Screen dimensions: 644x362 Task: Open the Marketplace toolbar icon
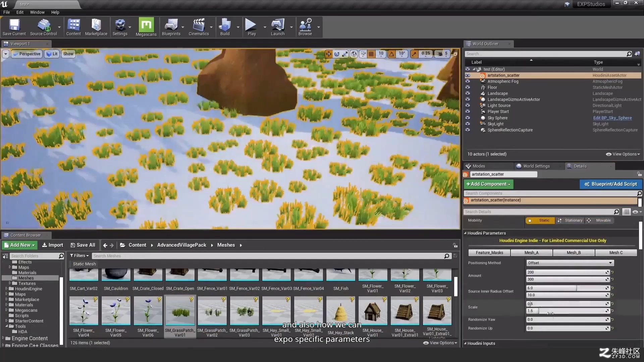96,27
